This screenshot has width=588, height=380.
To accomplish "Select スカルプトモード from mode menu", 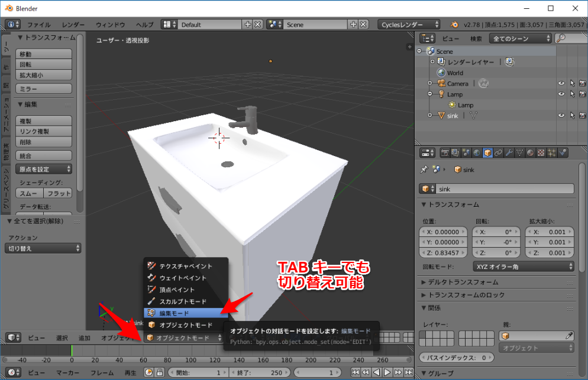I will click(186, 301).
